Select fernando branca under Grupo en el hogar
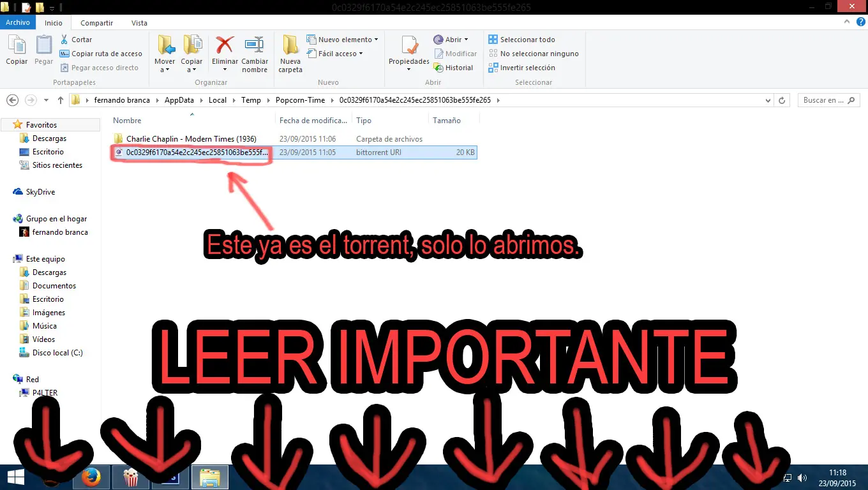The image size is (868, 490). point(60,232)
